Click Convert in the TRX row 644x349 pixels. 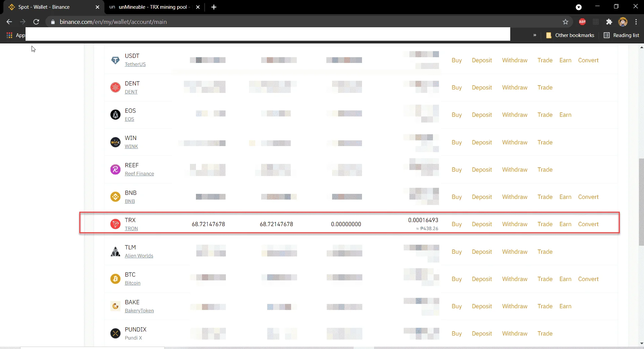click(x=588, y=224)
